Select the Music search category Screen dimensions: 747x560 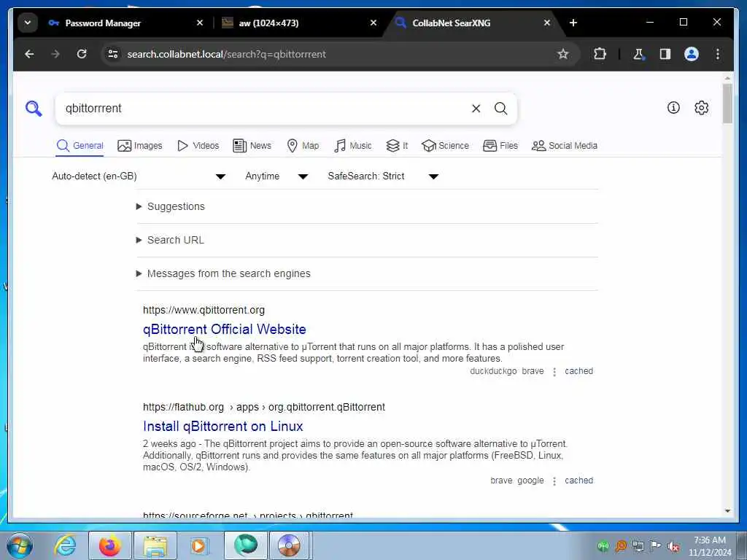[x=352, y=146]
